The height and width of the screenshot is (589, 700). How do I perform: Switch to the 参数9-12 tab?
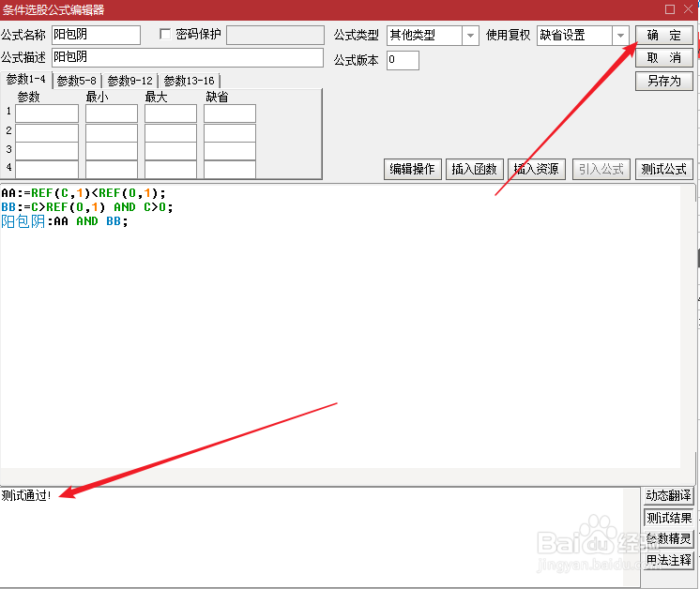coord(129,81)
